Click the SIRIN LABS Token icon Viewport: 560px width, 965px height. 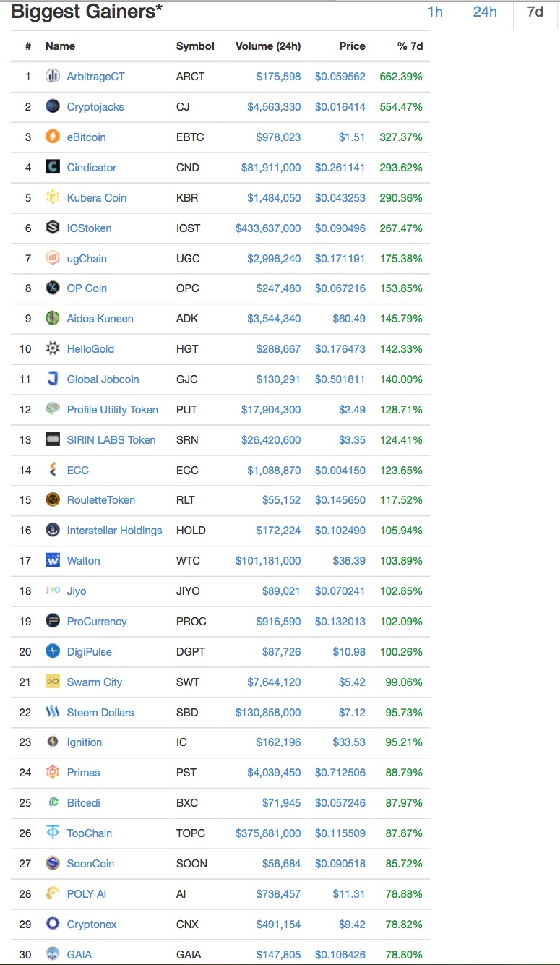coord(53,439)
